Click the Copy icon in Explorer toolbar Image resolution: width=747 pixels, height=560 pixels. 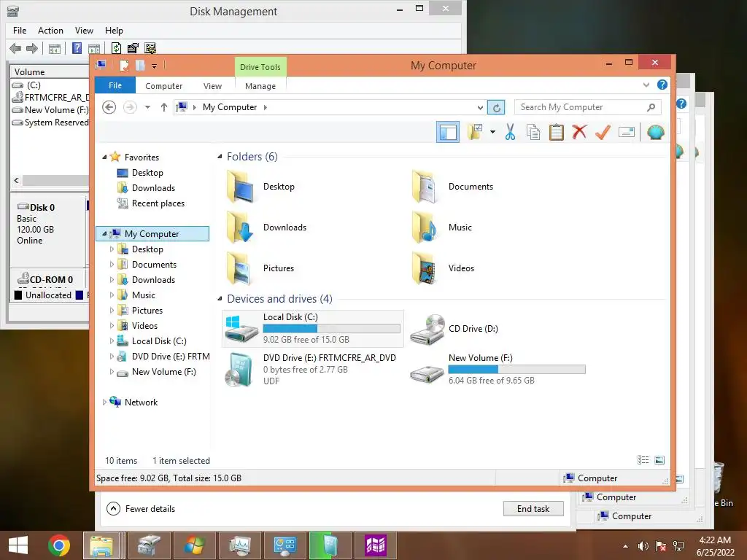tap(533, 133)
